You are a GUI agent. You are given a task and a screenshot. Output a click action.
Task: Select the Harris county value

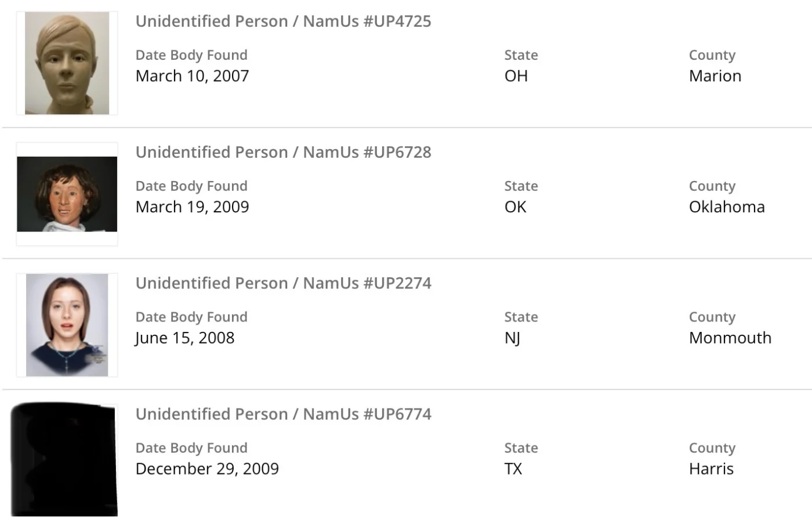pos(710,469)
